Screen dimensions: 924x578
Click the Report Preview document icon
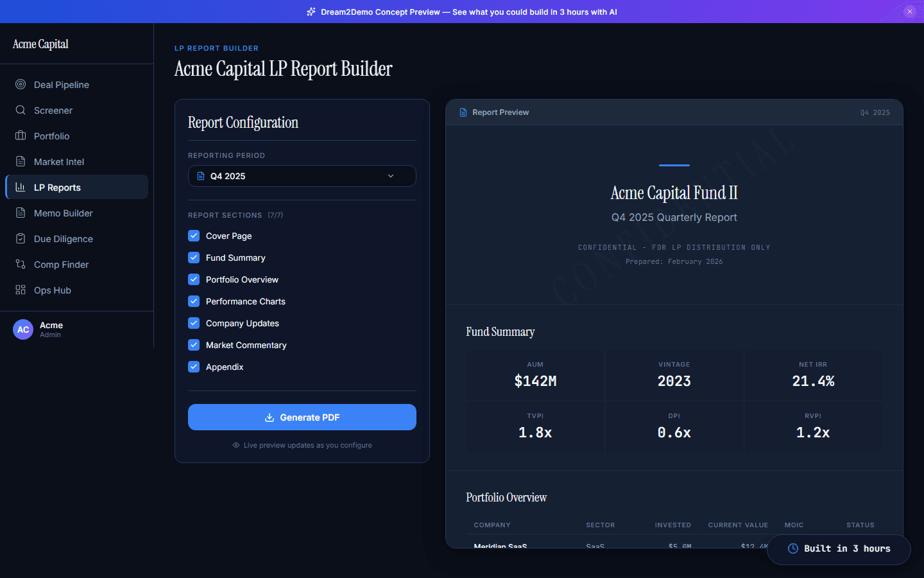click(463, 112)
